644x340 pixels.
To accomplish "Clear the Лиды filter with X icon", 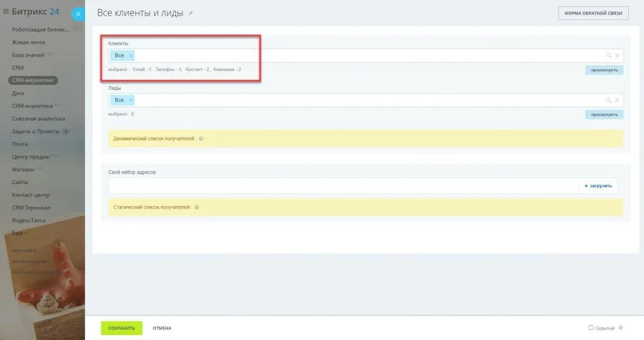I will (617, 101).
